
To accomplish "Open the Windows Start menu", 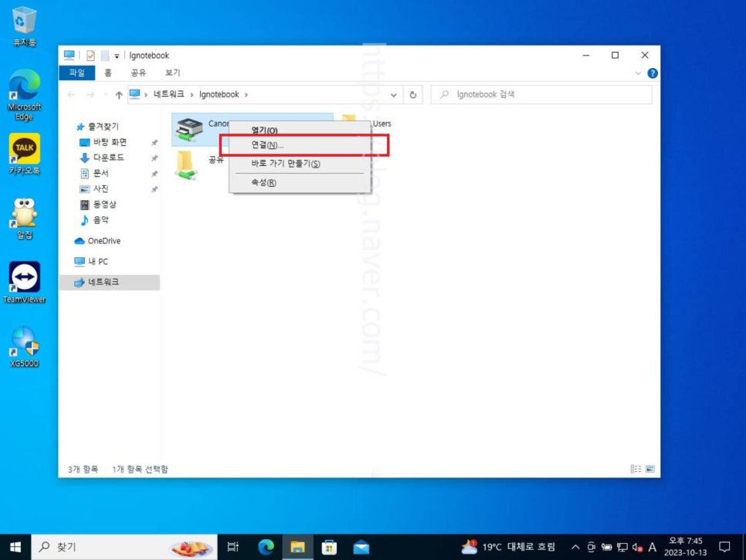I will pyautogui.click(x=15, y=547).
